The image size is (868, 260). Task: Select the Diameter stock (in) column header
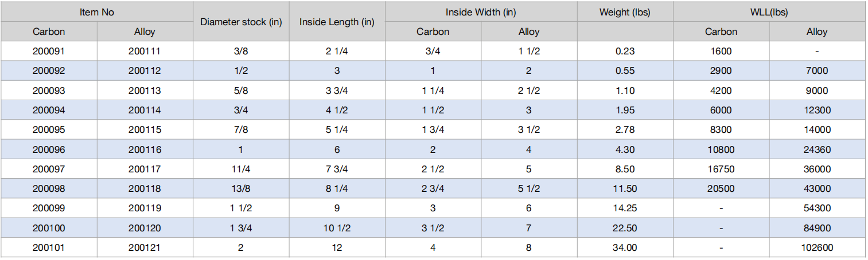(241, 22)
